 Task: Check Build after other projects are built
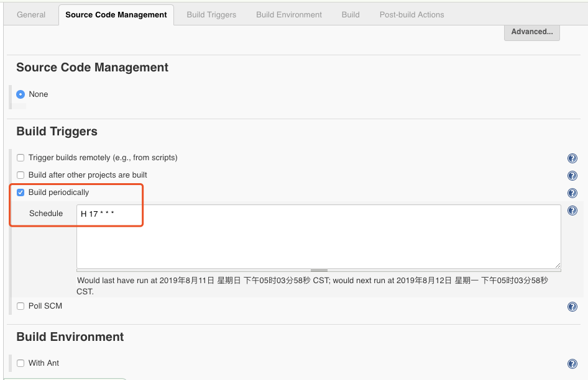tap(21, 175)
